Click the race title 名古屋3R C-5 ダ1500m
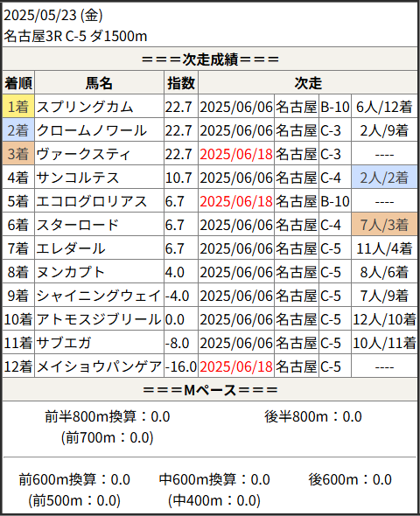This screenshot has width=420, height=516. pyautogui.click(x=75, y=36)
